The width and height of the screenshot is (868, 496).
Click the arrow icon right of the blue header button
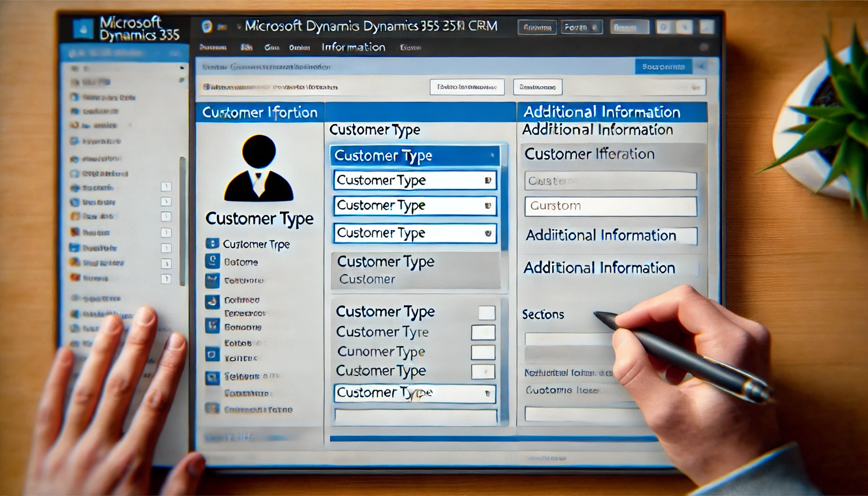click(x=701, y=66)
